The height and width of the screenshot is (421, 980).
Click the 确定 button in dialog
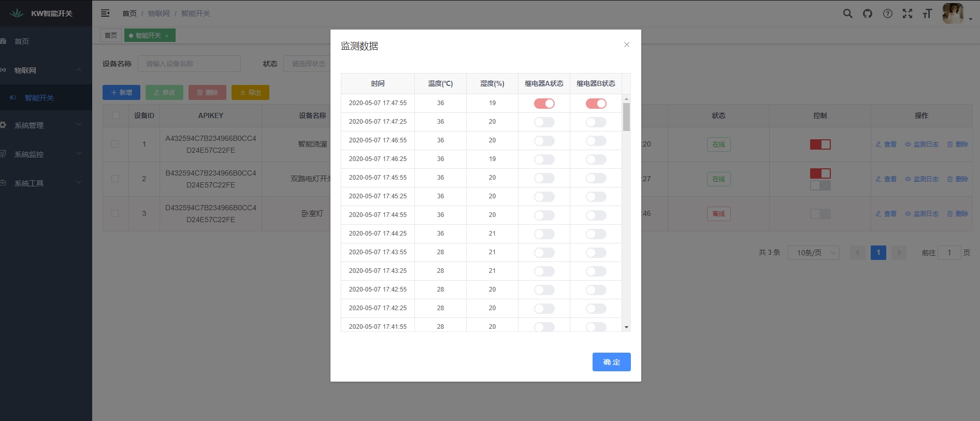(x=612, y=362)
